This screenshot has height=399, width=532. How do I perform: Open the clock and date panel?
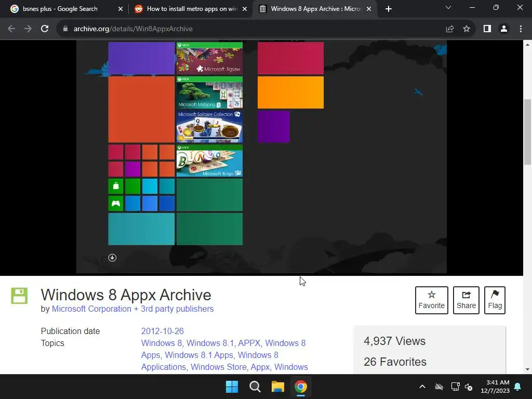495,387
